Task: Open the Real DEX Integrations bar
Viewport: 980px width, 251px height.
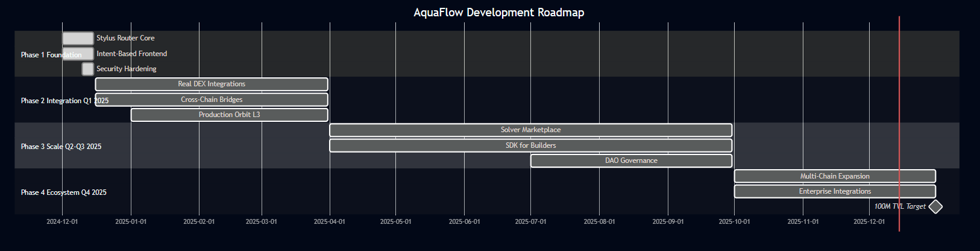Action: pyautogui.click(x=212, y=84)
